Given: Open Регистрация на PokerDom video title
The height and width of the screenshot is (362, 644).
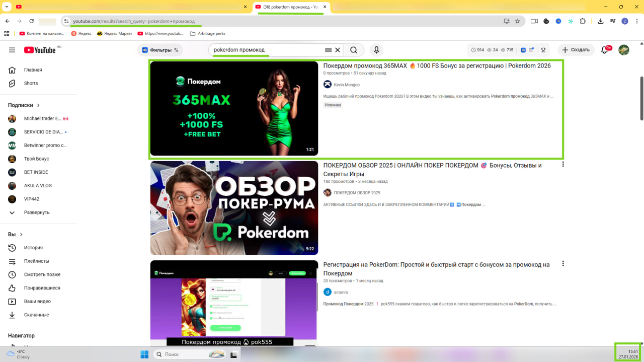Looking at the screenshot, I should click(x=437, y=269).
